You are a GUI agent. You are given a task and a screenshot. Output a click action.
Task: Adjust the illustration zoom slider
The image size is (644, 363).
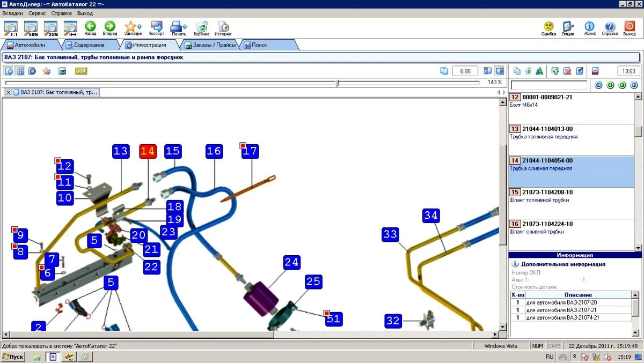tap(337, 83)
